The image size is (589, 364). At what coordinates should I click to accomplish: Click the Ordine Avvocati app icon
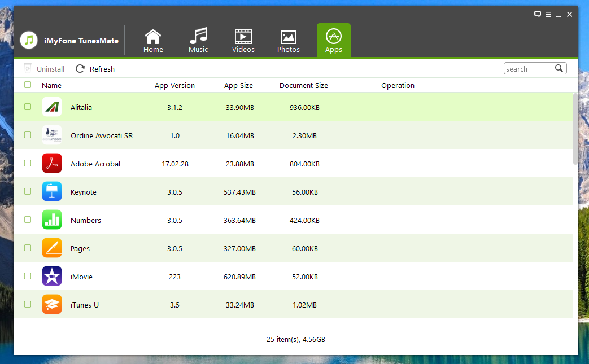point(52,135)
